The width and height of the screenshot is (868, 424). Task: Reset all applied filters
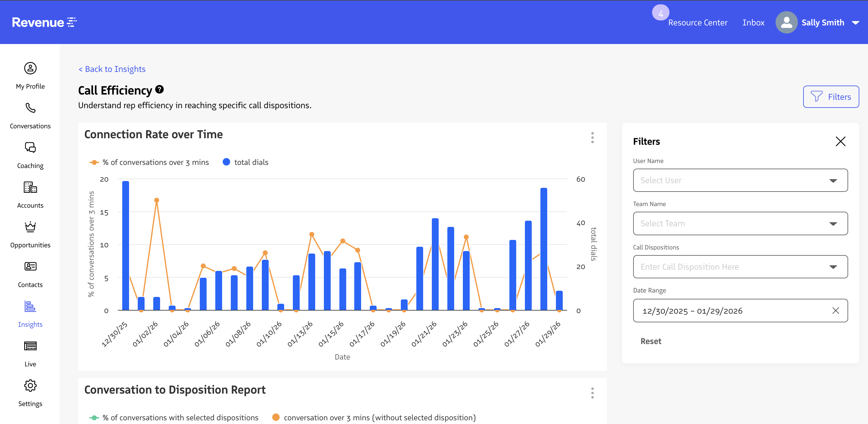click(651, 341)
